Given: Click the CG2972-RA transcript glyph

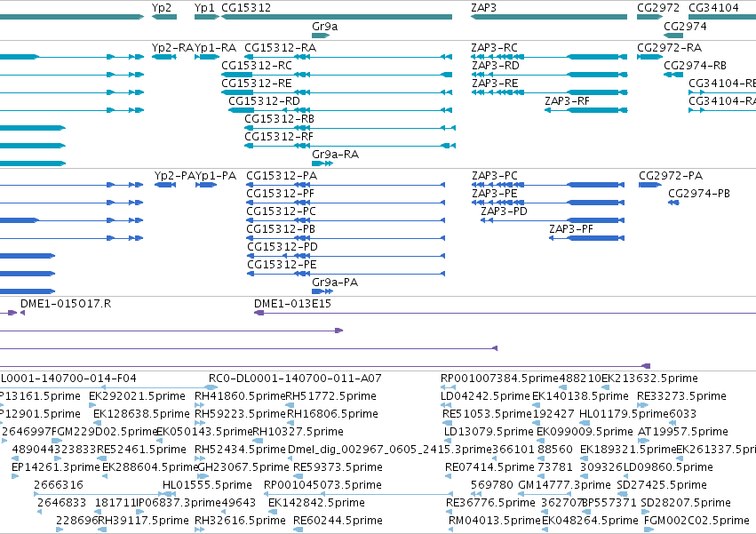Looking at the screenshot, I should [x=650, y=57].
